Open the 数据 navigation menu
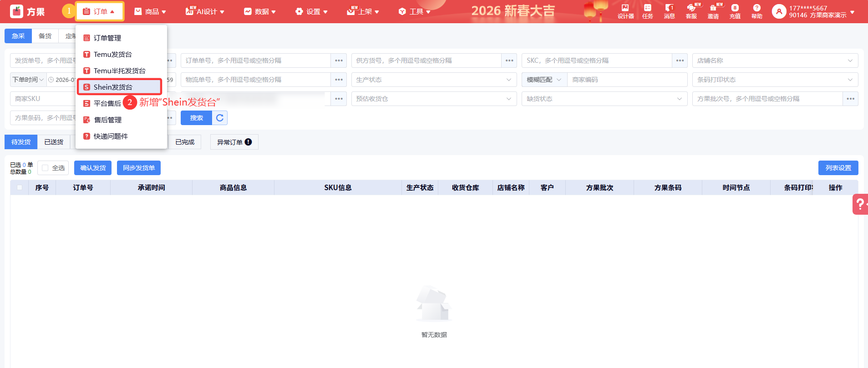The image size is (868, 368). (260, 11)
